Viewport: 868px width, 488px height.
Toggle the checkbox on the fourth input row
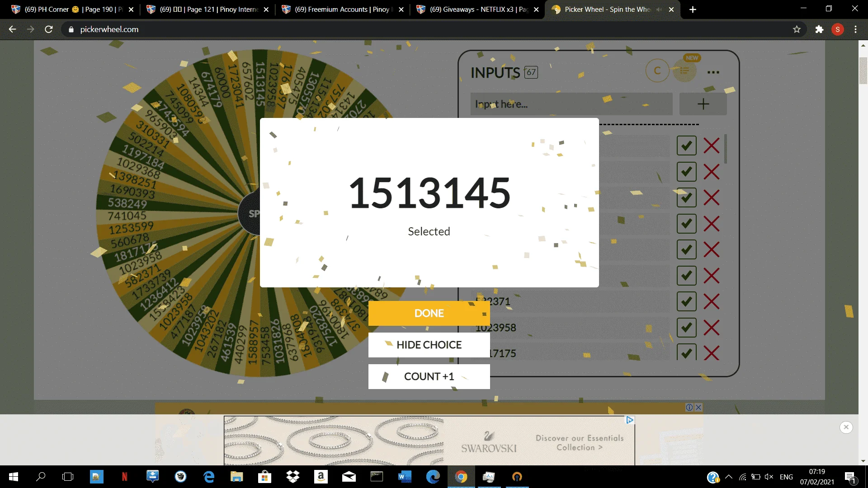coord(686,223)
